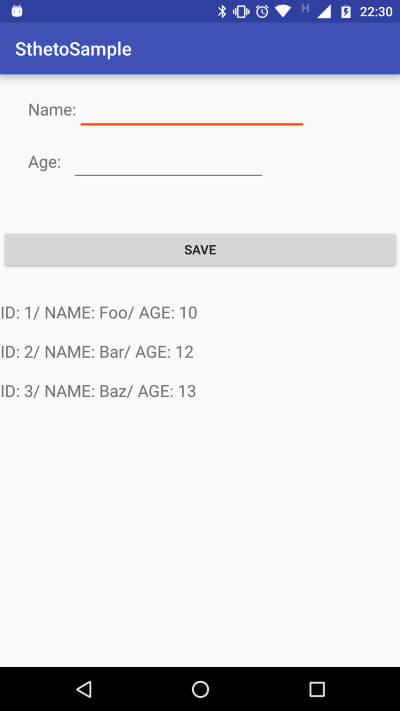The width and height of the screenshot is (400, 711).
Task: Click the SAVE button
Action: click(x=200, y=250)
